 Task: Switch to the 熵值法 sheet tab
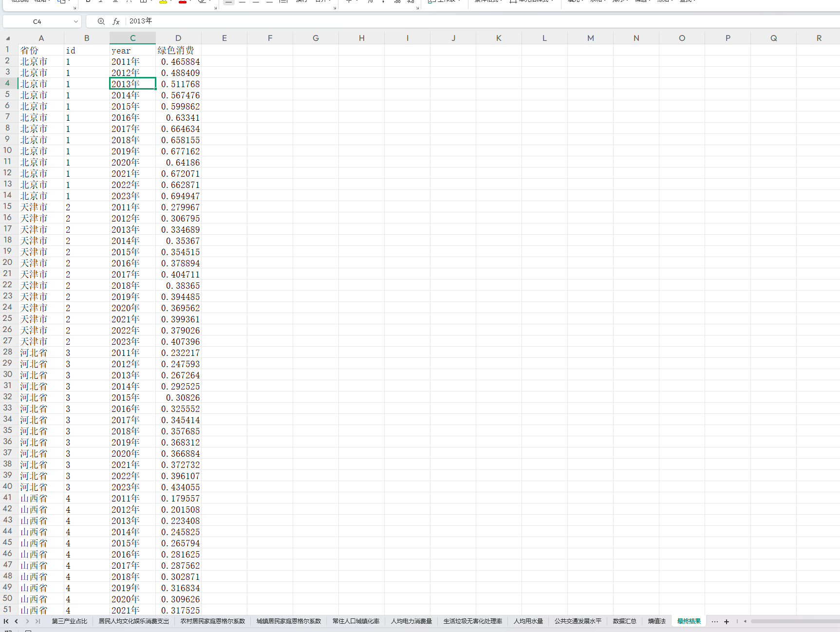[656, 621]
